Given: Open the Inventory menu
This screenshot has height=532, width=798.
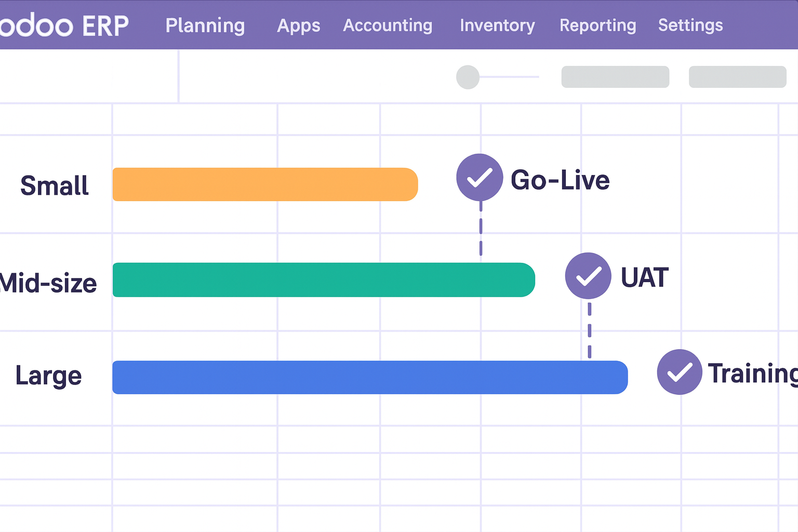Looking at the screenshot, I should tap(497, 25).
